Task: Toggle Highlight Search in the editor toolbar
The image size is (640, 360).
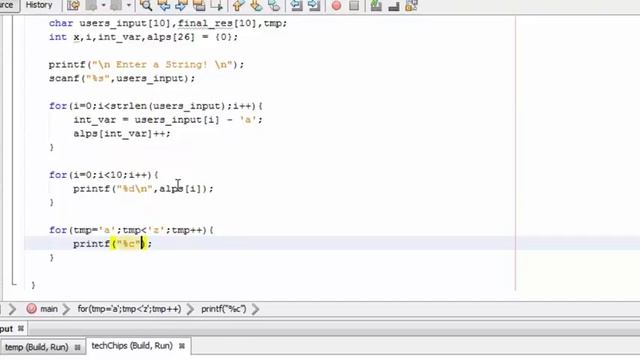Action: (x=199, y=6)
